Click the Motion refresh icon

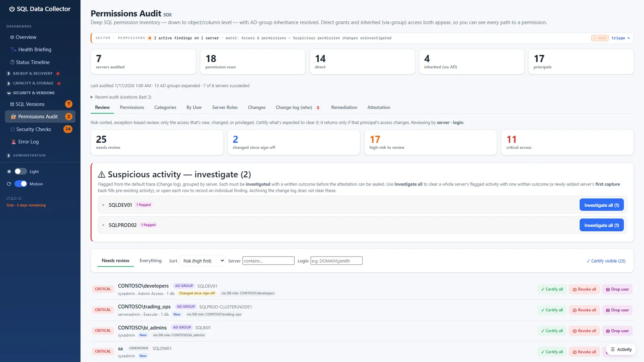9,184
